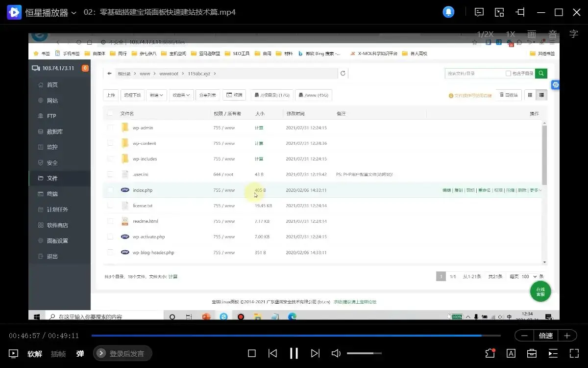Open the 字 subtitle settings tab

[x=574, y=34]
